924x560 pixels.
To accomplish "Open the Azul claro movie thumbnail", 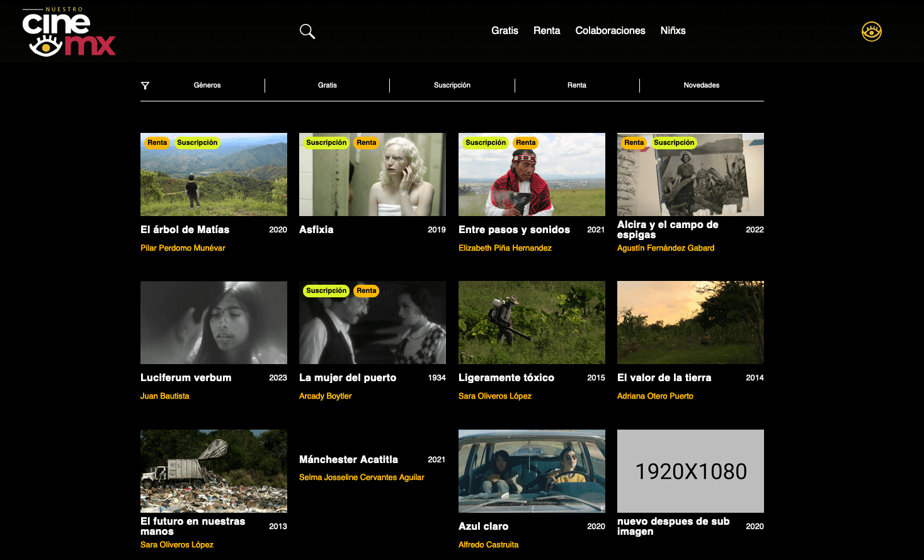I will [532, 471].
